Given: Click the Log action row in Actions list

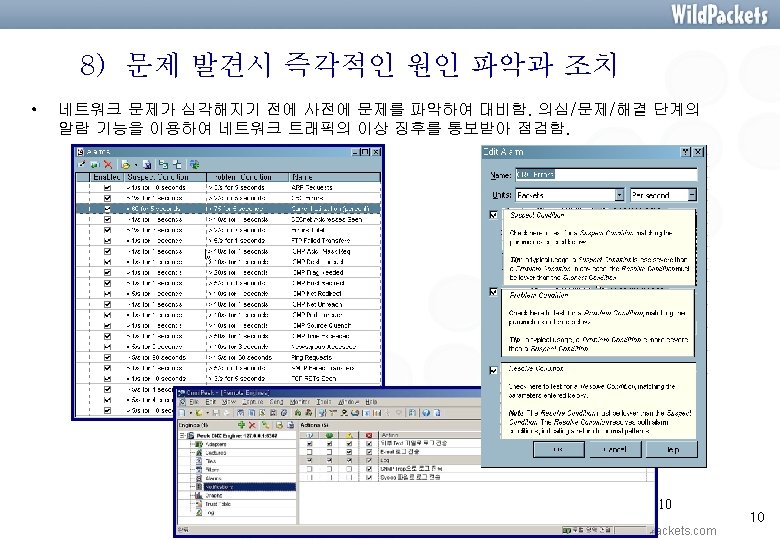Looking at the screenshot, I should tap(391, 460).
